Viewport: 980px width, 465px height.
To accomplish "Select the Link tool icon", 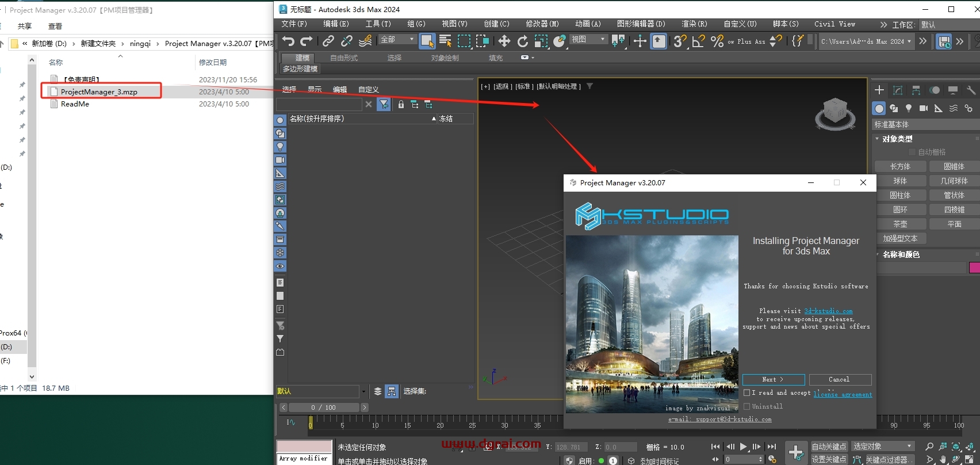I will click(328, 41).
